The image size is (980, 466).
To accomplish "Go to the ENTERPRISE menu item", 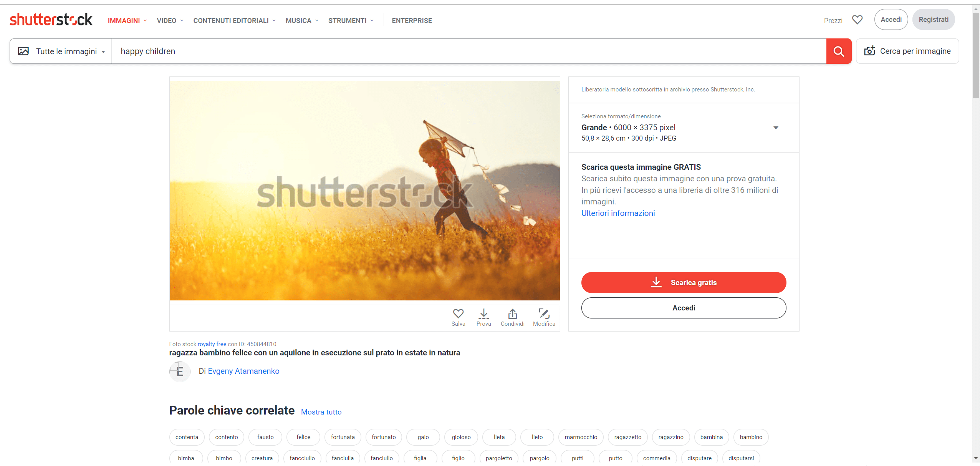I will click(x=412, y=21).
